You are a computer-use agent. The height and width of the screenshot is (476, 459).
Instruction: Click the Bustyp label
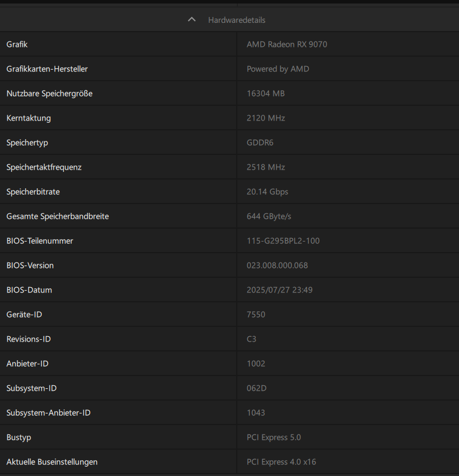coord(19,438)
